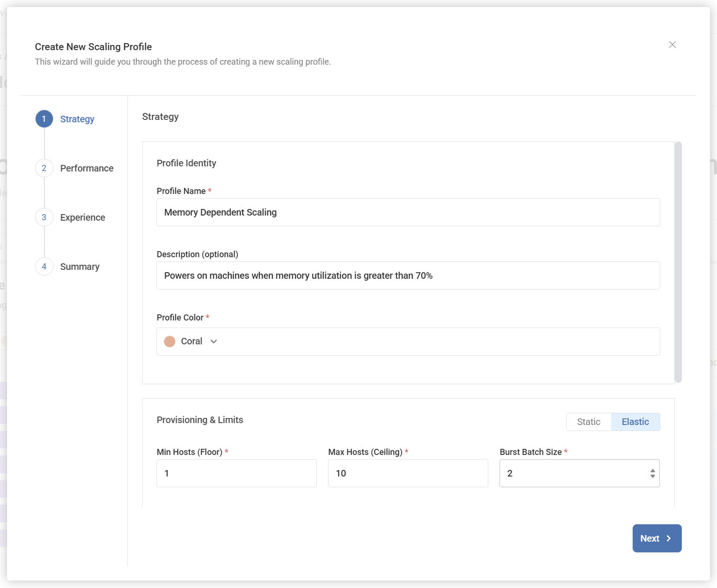The image size is (717, 588).
Task: Click the Max Hosts (Ceiling) input
Action: [408, 473]
